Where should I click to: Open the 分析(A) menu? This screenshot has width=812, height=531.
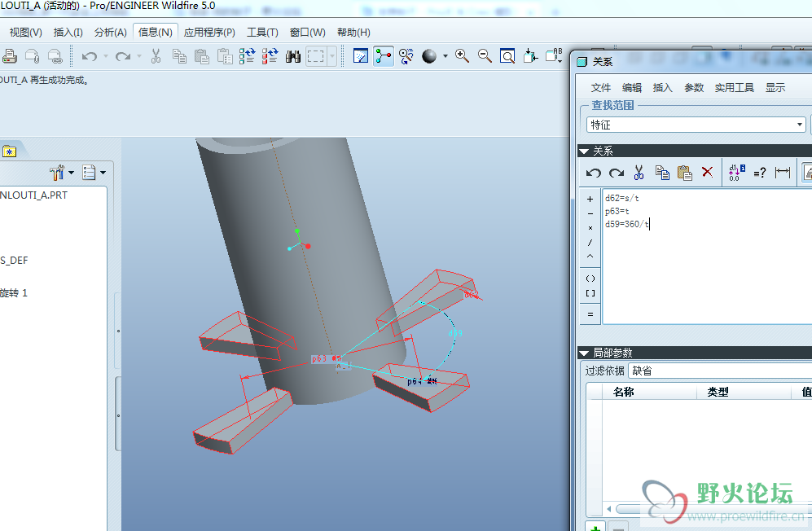[111, 32]
